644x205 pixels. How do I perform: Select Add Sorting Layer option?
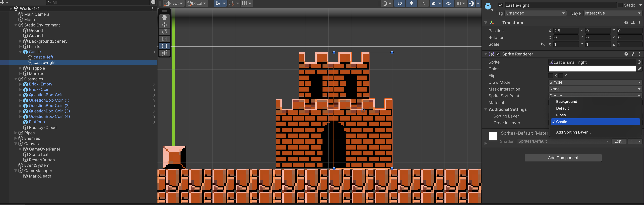[x=595, y=132]
